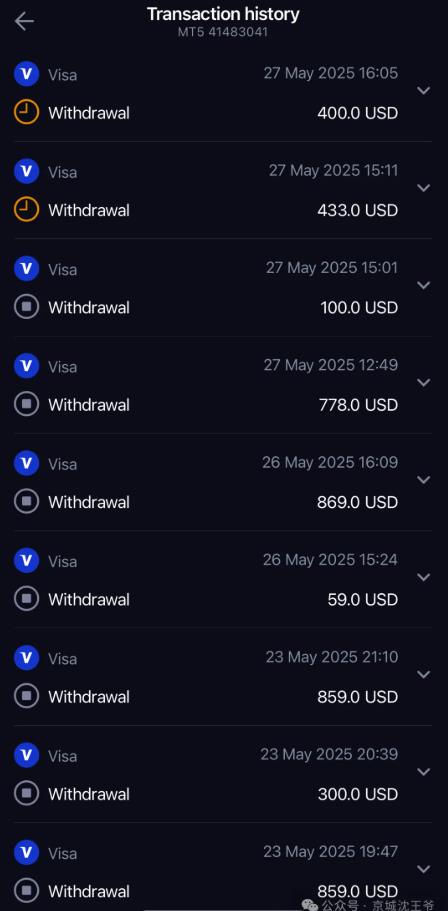Viewport: 448px width, 911px height.
Task: Tap Visa icon of 27 May 16:05 transaction
Action: [26, 74]
